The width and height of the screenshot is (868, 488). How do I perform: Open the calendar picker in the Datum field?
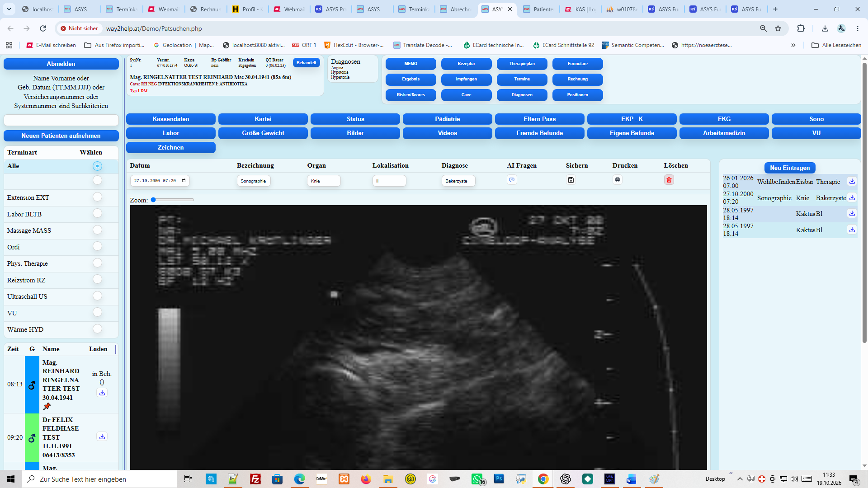pos(184,181)
